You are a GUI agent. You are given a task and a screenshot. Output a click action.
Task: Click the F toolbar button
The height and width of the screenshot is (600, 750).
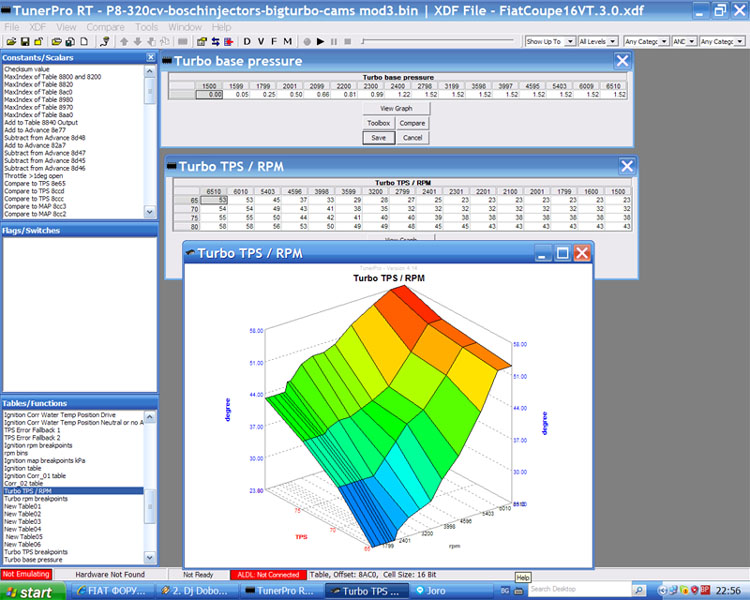[275, 41]
